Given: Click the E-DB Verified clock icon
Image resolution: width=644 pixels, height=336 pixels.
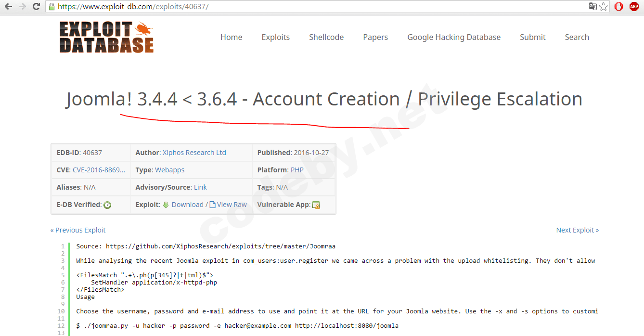Looking at the screenshot, I should 107,205.
